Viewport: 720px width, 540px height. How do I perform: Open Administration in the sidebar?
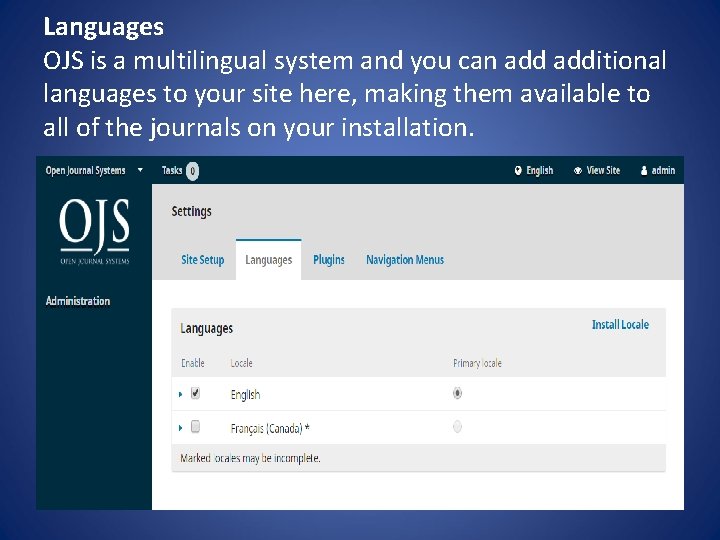(x=78, y=301)
